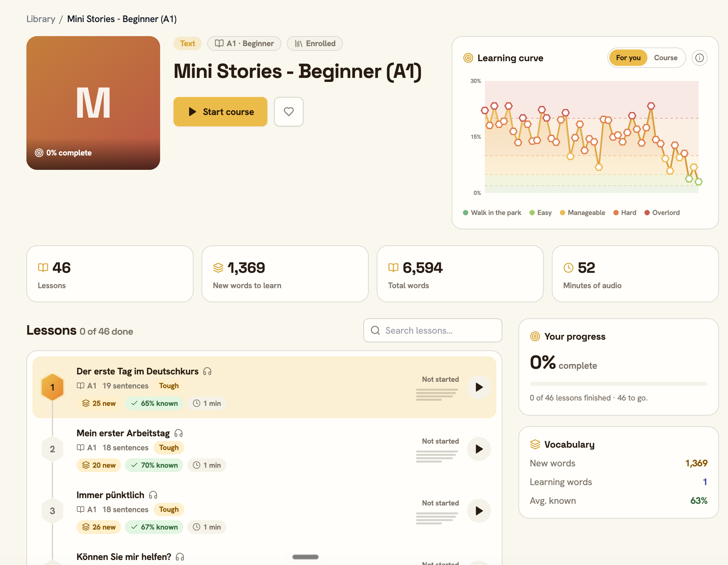Click the layers icon on New words card
Viewport: 728px width, 565px height.
[x=218, y=267]
